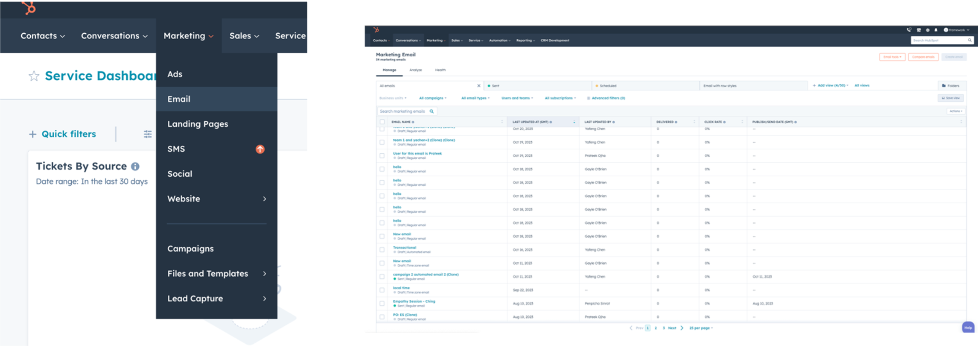Open the Email tools button

[x=892, y=57]
